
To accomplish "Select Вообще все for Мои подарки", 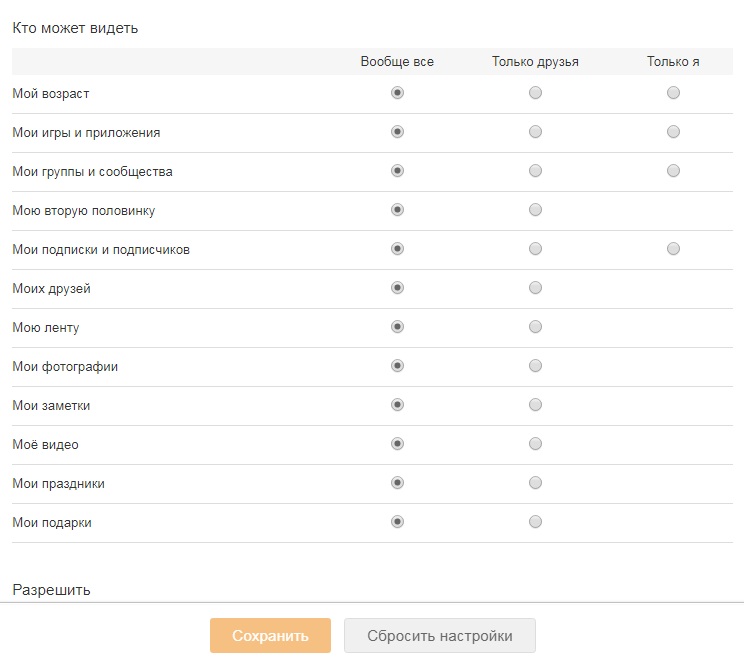I will point(397,521).
